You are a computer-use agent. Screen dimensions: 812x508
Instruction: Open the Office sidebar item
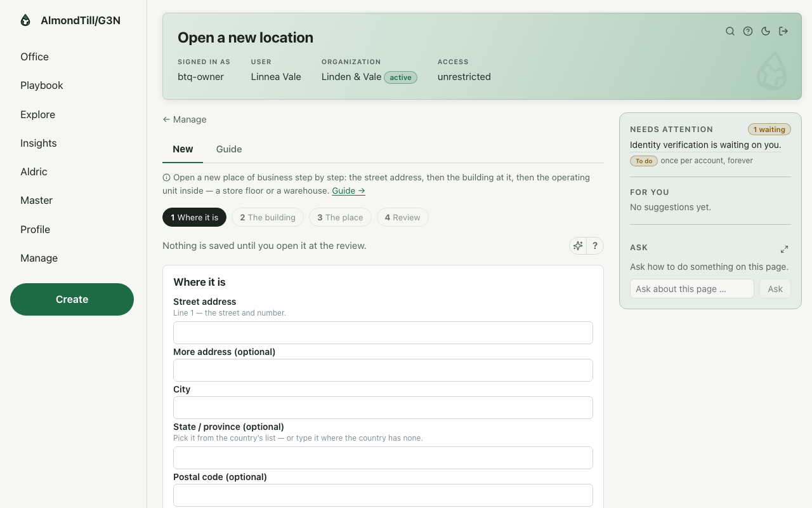pyautogui.click(x=34, y=57)
